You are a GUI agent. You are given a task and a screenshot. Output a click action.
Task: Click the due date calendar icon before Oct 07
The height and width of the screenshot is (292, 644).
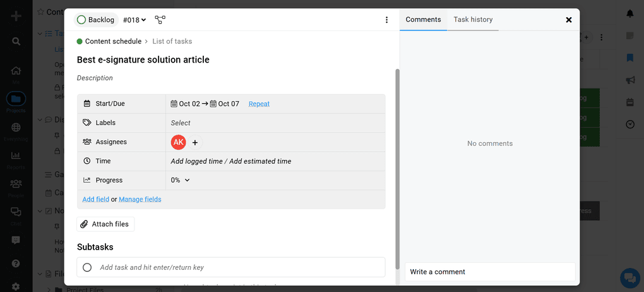click(213, 104)
